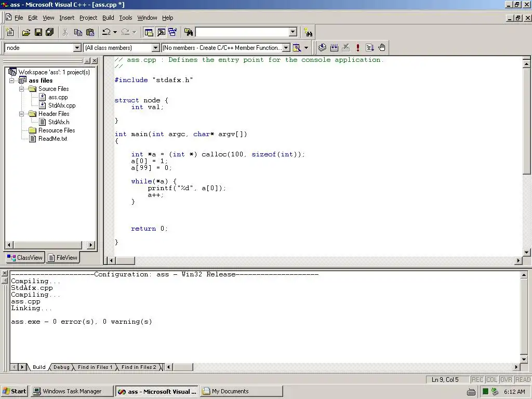532x399 pixels.
Task: Select the Resource Files folder
Action: (x=56, y=130)
